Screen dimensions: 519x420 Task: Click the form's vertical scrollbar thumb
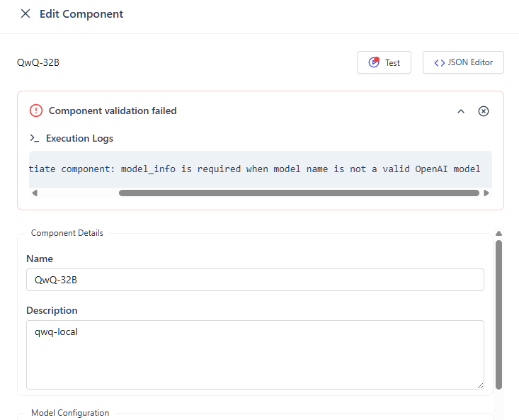pyautogui.click(x=498, y=314)
